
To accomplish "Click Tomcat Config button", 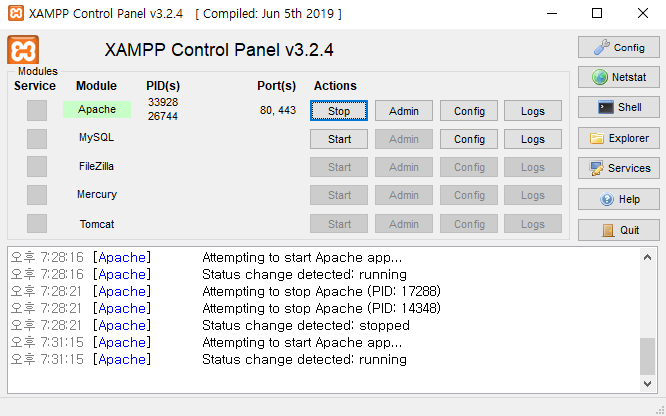I will click(469, 224).
